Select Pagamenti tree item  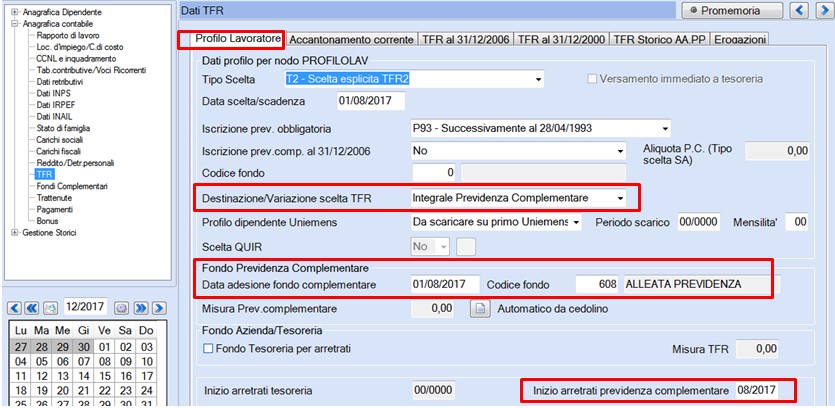pyautogui.click(x=54, y=209)
